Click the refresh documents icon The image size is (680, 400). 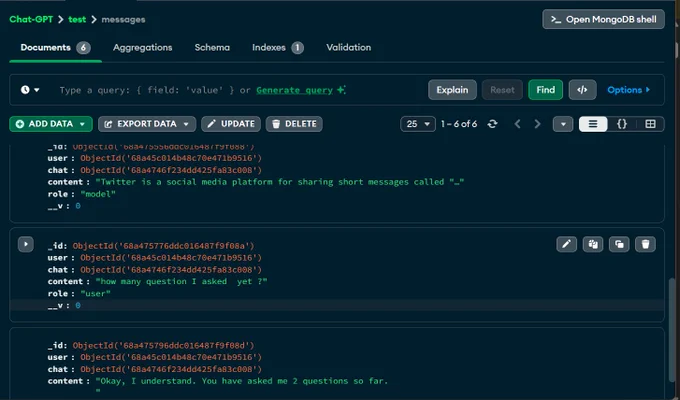492,124
